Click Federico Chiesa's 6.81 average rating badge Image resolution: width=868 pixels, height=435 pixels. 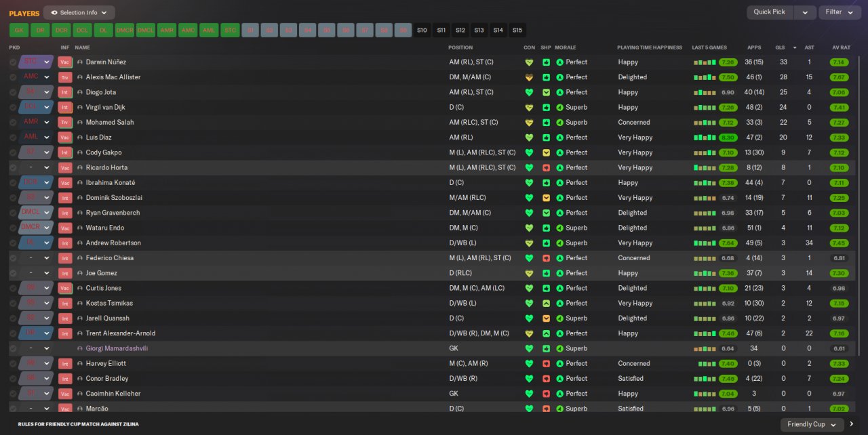[839, 258]
